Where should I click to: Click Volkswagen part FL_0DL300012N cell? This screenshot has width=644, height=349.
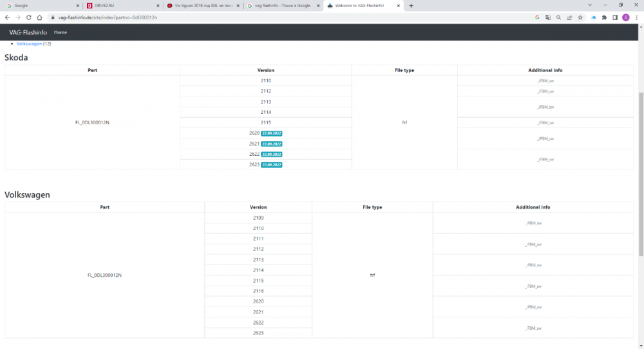(105, 275)
